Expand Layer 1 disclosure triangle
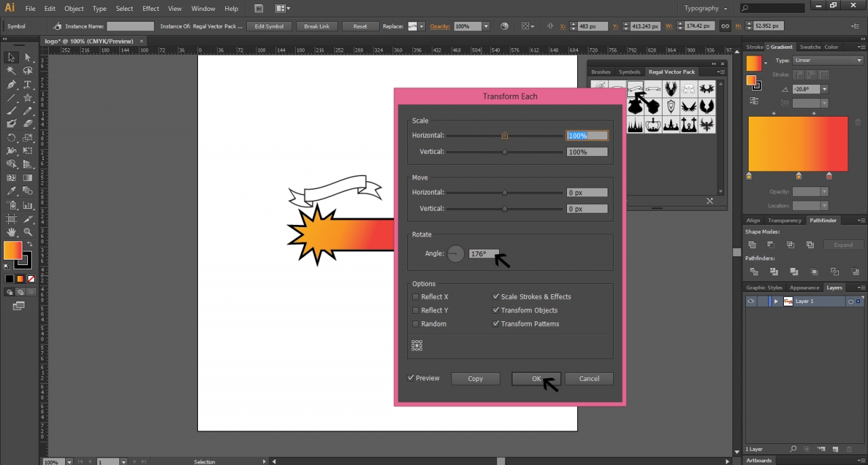 [776, 301]
